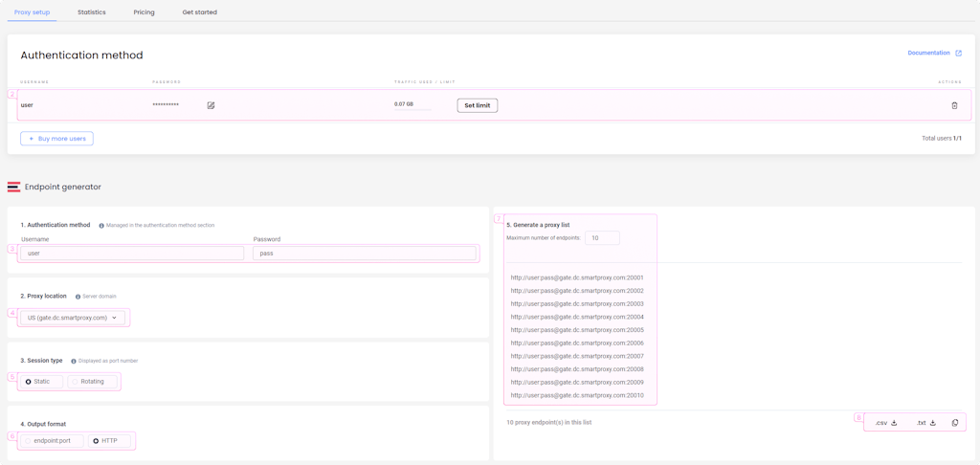The height and width of the screenshot is (465, 980).
Task: Click the Endpoint generator heading
Action: click(x=62, y=187)
